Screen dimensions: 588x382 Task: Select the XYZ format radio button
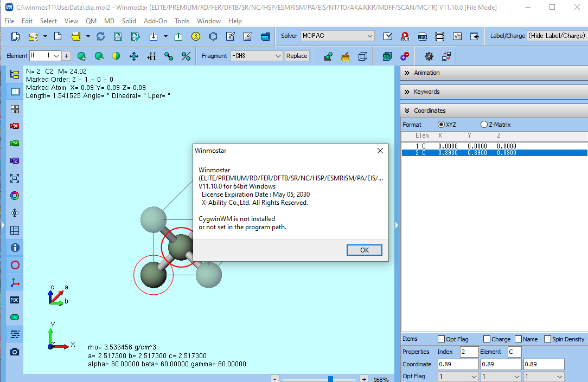click(442, 124)
